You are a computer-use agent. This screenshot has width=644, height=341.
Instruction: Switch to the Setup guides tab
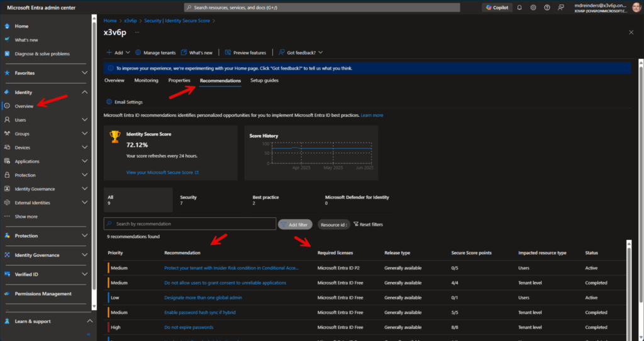tap(265, 80)
